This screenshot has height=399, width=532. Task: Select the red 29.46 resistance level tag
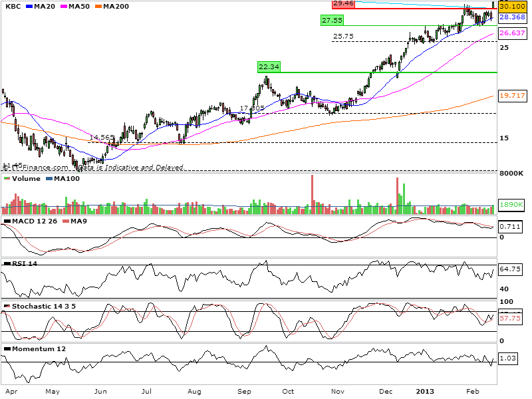(343, 4)
